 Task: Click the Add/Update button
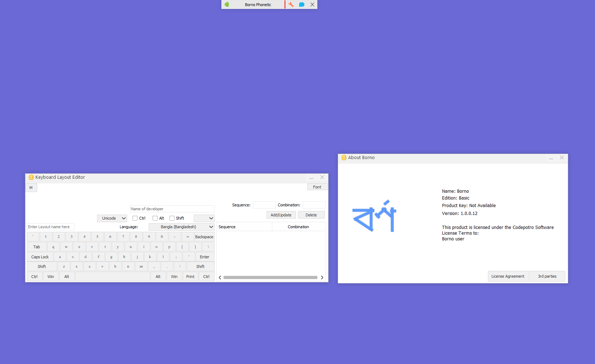281,215
